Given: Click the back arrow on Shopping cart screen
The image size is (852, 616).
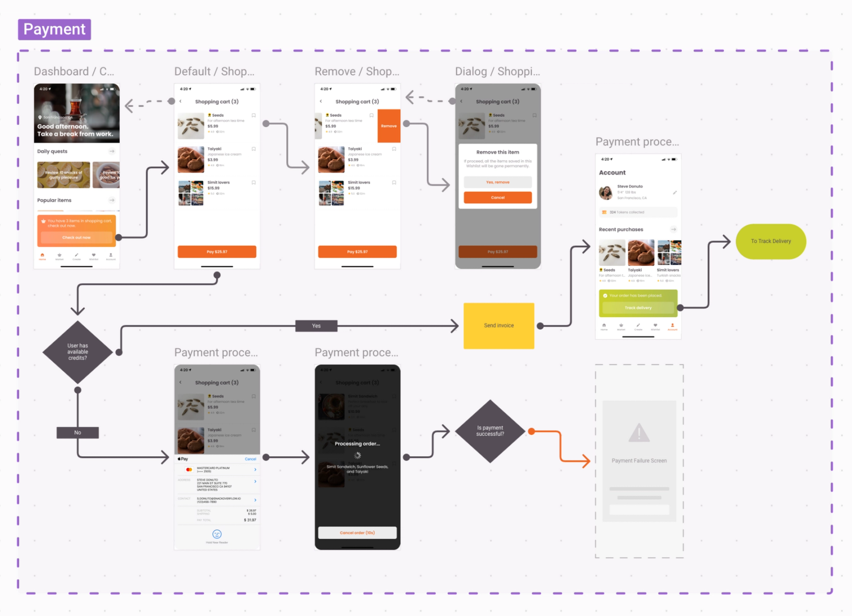Looking at the screenshot, I should [180, 101].
